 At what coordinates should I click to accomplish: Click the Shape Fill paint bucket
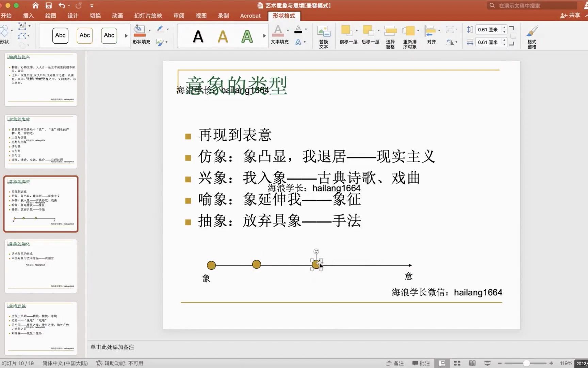(x=139, y=30)
